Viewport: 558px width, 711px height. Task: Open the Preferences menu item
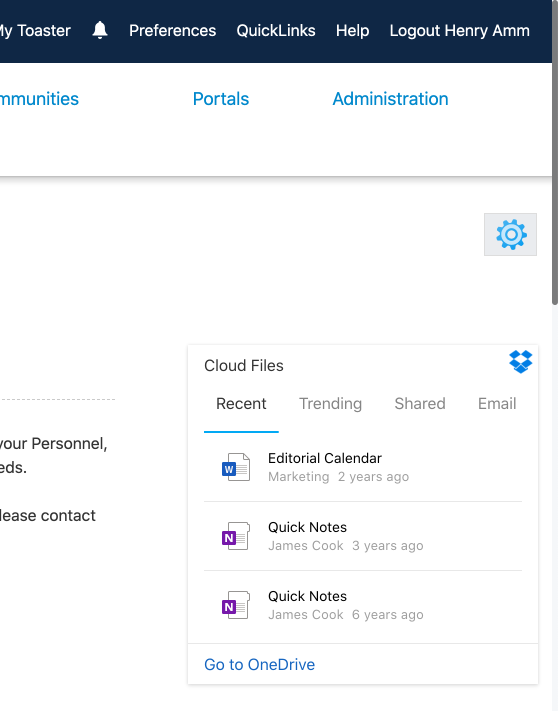[172, 30]
